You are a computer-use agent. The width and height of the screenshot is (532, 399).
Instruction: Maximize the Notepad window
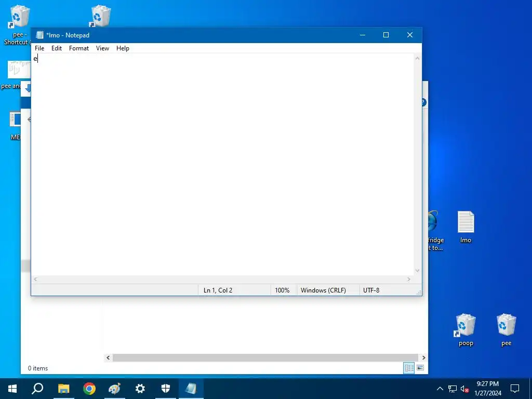coord(386,35)
